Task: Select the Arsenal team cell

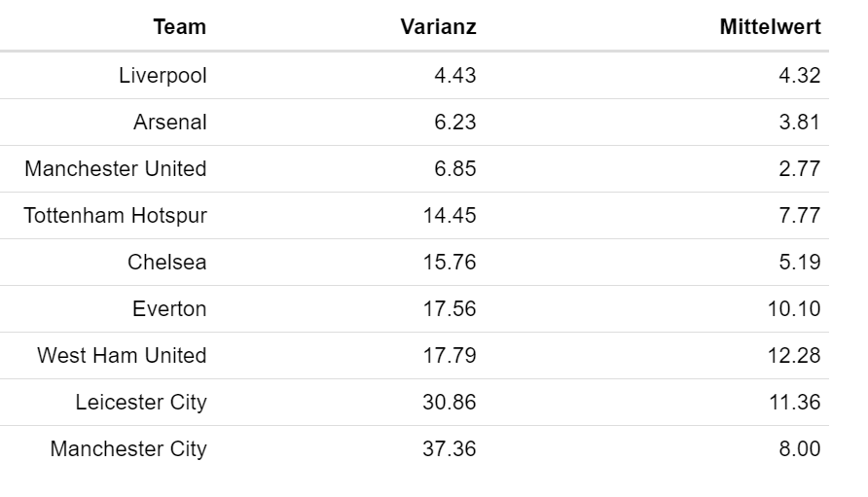Action: (x=170, y=122)
